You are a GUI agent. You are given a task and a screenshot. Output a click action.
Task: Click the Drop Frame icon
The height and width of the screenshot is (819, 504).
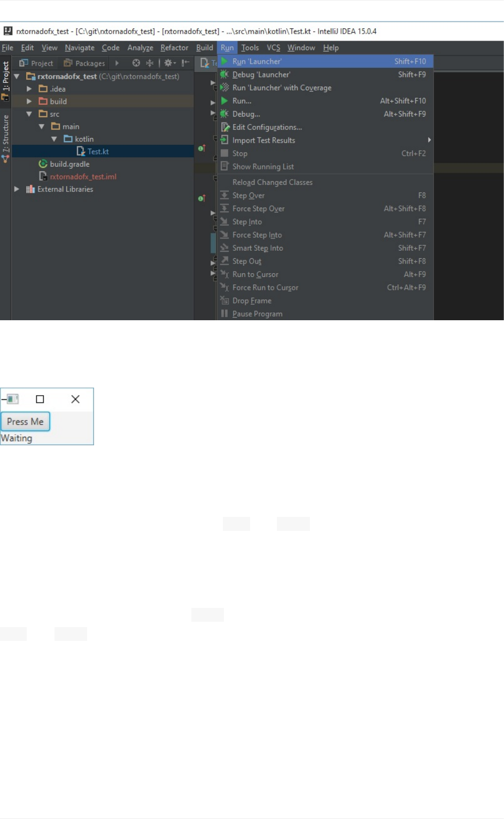pos(224,300)
